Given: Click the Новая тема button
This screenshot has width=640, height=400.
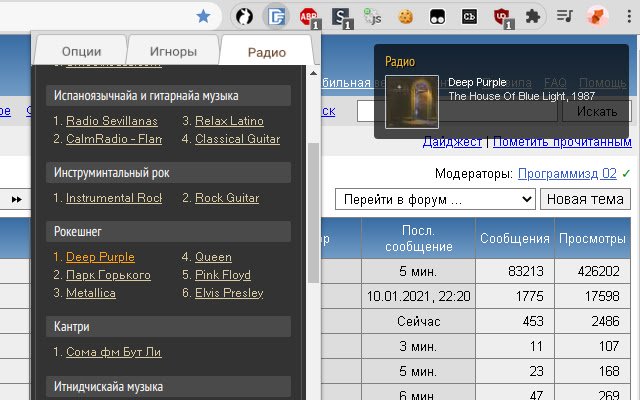Looking at the screenshot, I should [585, 199].
